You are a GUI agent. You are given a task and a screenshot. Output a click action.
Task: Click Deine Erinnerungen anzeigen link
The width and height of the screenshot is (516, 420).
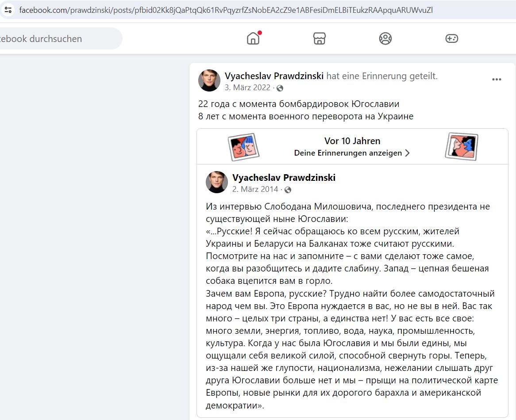coord(348,153)
